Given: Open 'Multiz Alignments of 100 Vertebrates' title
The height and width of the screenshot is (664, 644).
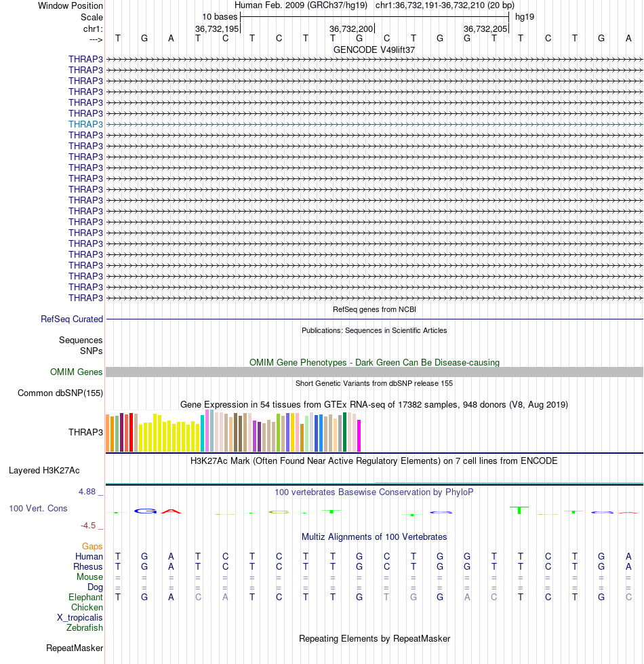Looking at the screenshot, I should click(374, 536).
